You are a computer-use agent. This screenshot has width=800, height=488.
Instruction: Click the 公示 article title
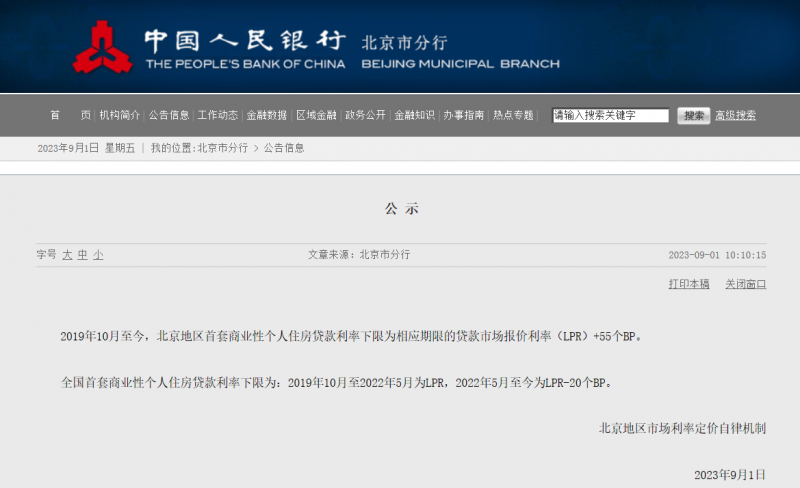pyautogui.click(x=402, y=208)
